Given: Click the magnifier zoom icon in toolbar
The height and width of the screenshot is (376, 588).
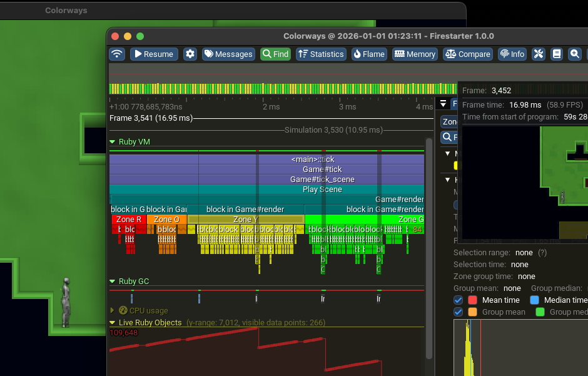Looking at the screenshot, I should coord(574,54).
